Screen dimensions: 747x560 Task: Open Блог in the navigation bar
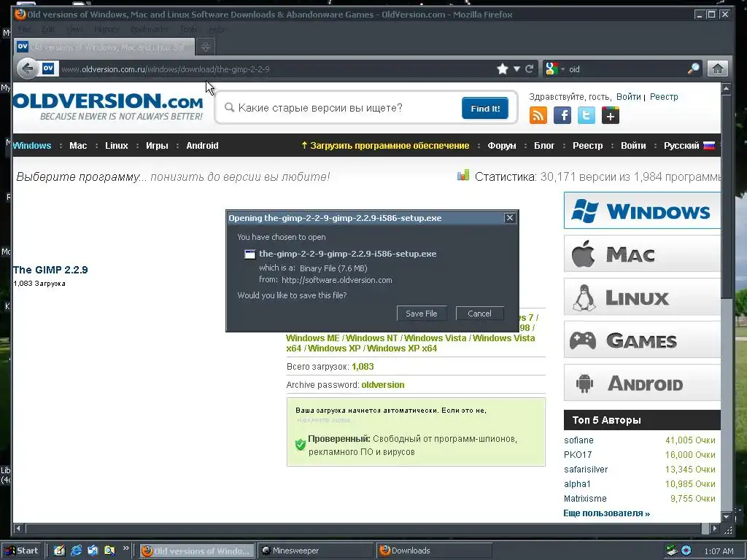click(x=544, y=146)
